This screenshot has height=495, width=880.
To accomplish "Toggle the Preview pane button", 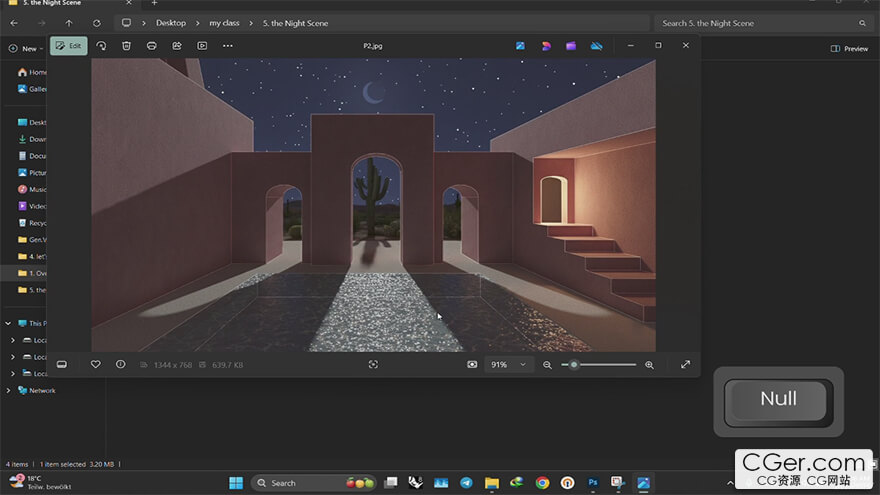I will tap(849, 48).
